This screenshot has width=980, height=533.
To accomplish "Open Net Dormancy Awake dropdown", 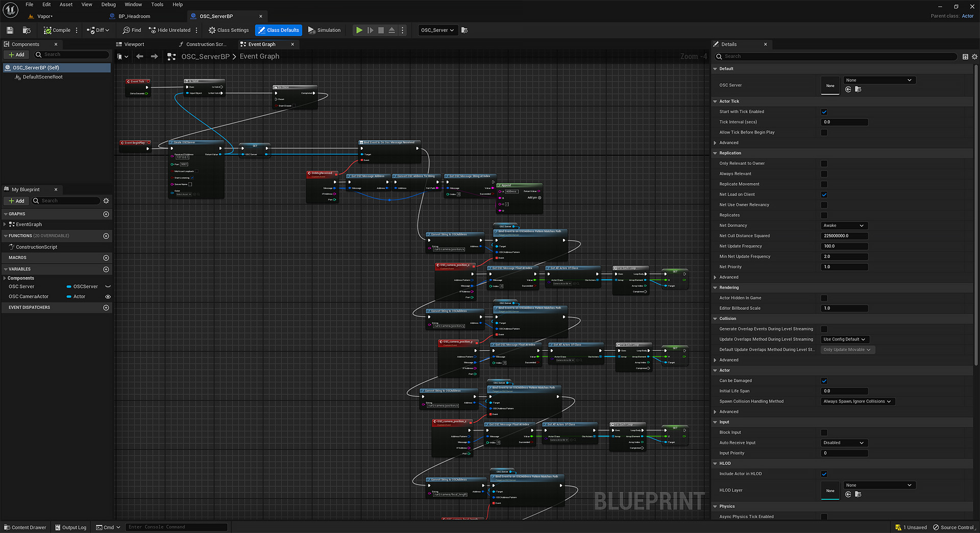I will (x=844, y=226).
